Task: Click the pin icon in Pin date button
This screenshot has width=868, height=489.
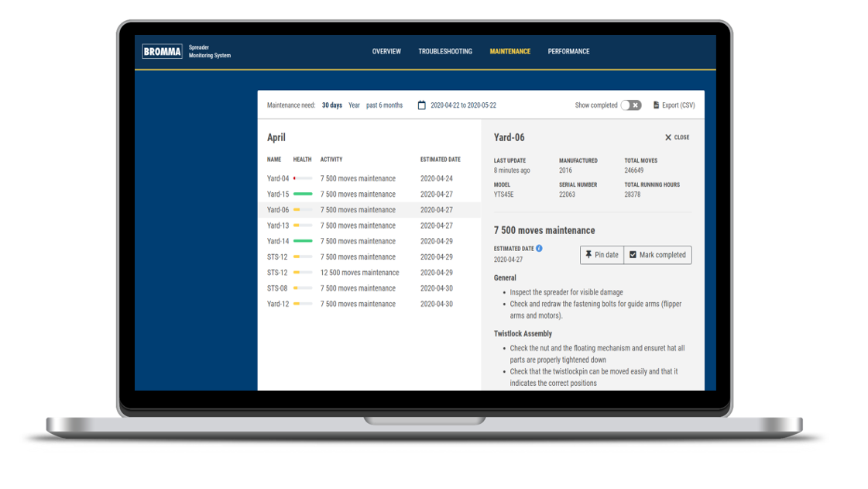Action: click(588, 255)
